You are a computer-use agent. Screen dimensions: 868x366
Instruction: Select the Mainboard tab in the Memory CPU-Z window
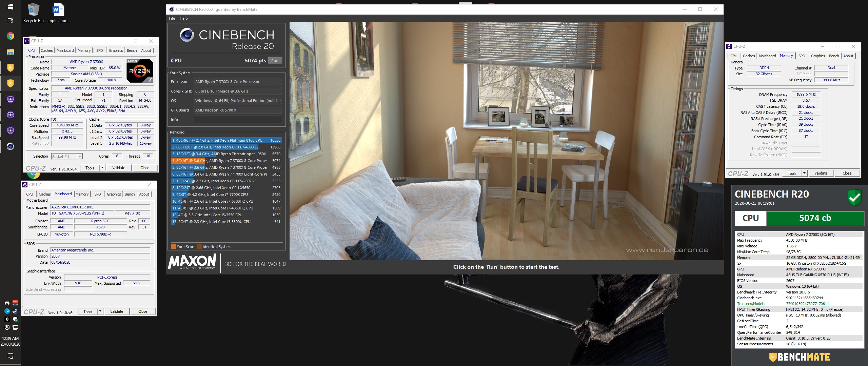[767, 56]
